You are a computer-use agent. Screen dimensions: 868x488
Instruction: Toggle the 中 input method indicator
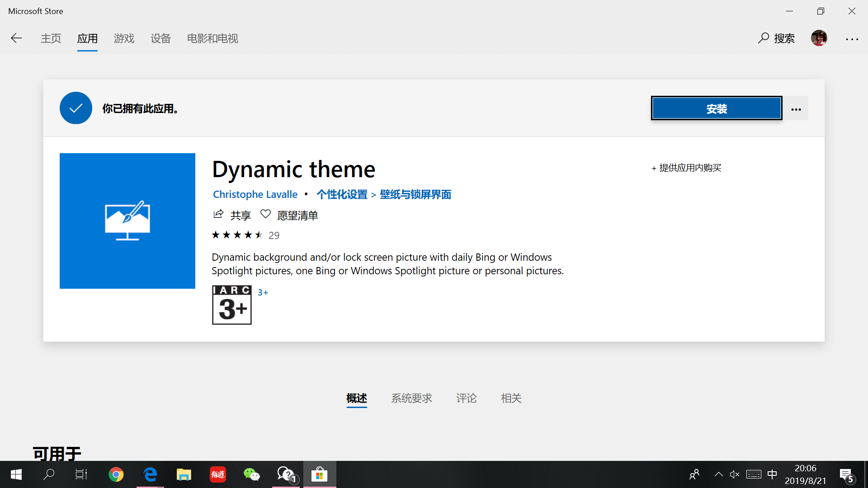pos(772,474)
